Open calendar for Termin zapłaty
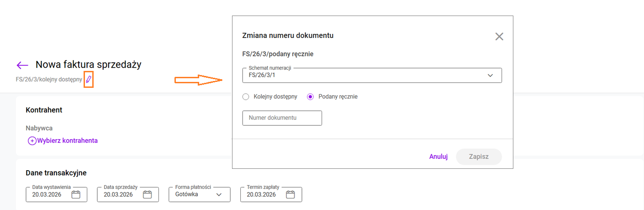 click(290, 194)
